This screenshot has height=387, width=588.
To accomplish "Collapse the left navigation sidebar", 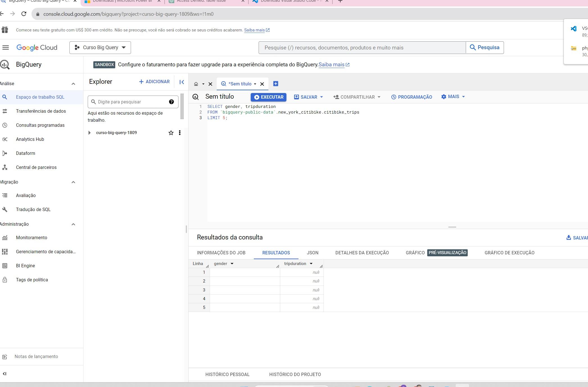I will [4, 374].
